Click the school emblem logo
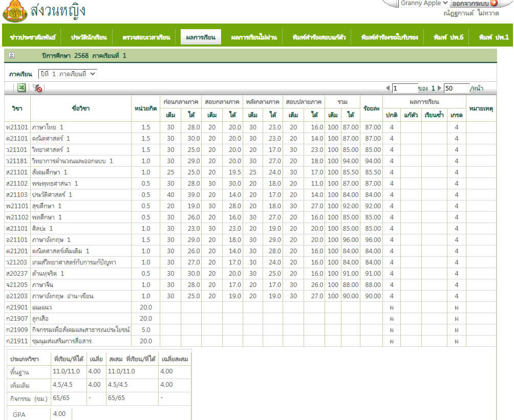 [x=14, y=12]
